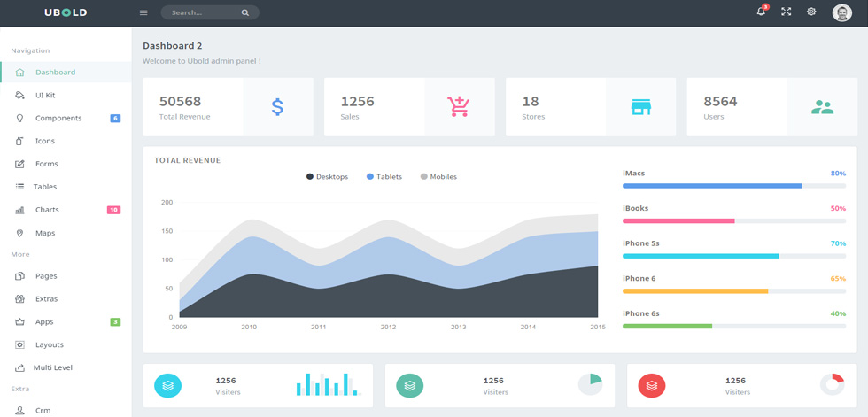Viewport: 868px width, 417px height.
Task: Click the Dashboard 2 page title
Action: pos(172,46)
